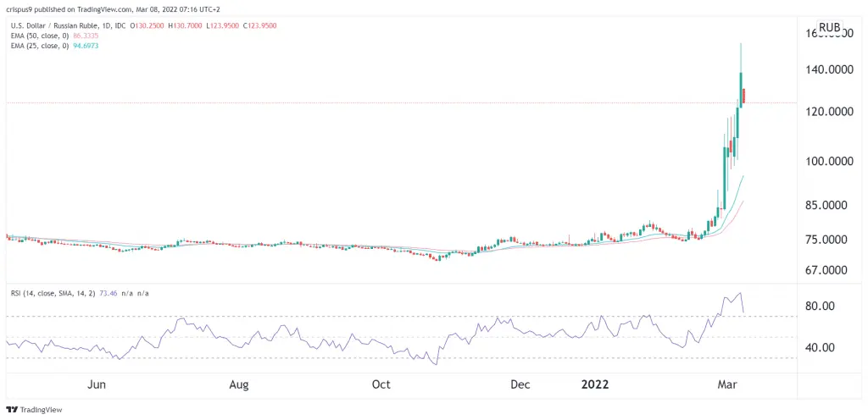The height and width of the screenshot is (420, 868).
Task: Click the Aug date label
Action: [239, 384]
